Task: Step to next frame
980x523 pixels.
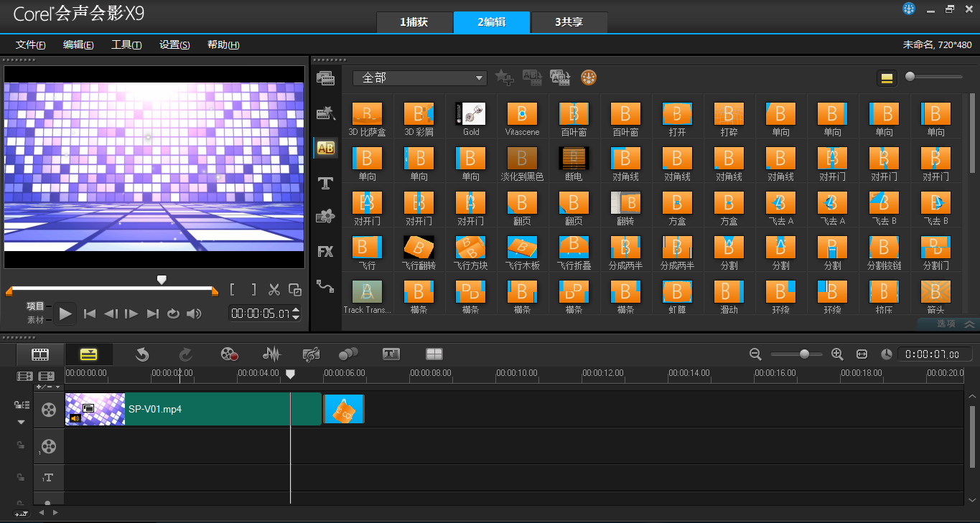Action: (x=131, y=314)
